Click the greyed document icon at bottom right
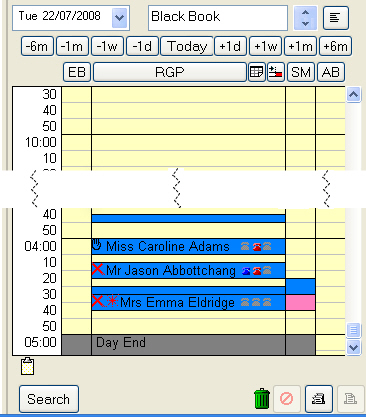Screen dimensions: 366x417 click(350, 399)
